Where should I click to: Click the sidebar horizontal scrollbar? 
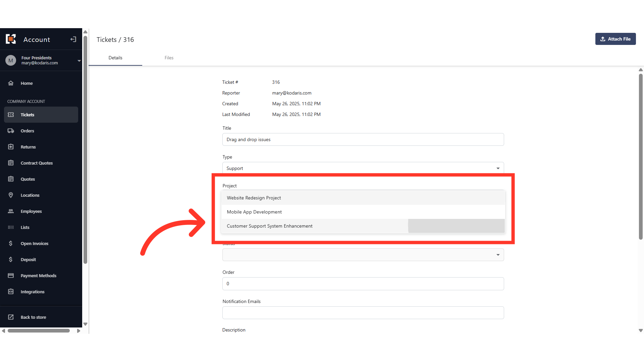point(39,331)
